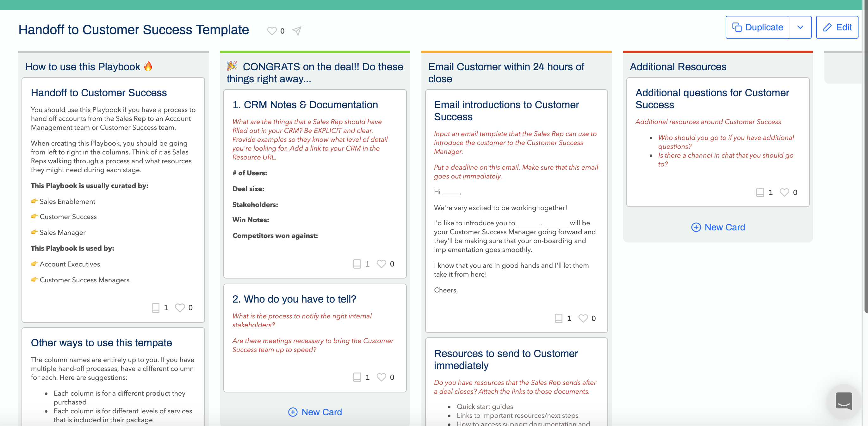This screenshot has width=868, height=426.
Task: Click the 'Win Notes:' field label
Action: pyautogui.click(x=251, y=220)
